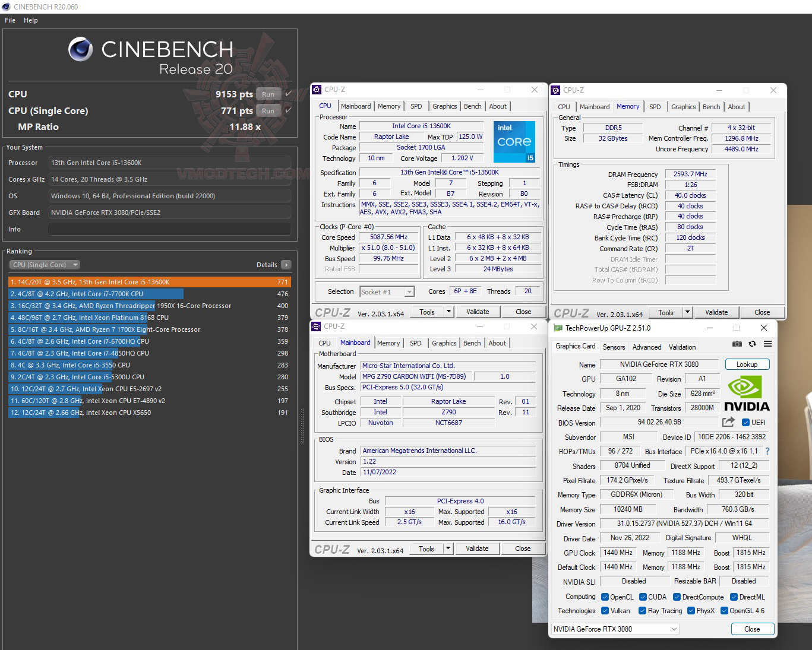Switch to the Advanced tab in GPU-Z
The height and width of the screenshot is (650, 812).
(x=647, y=347)
